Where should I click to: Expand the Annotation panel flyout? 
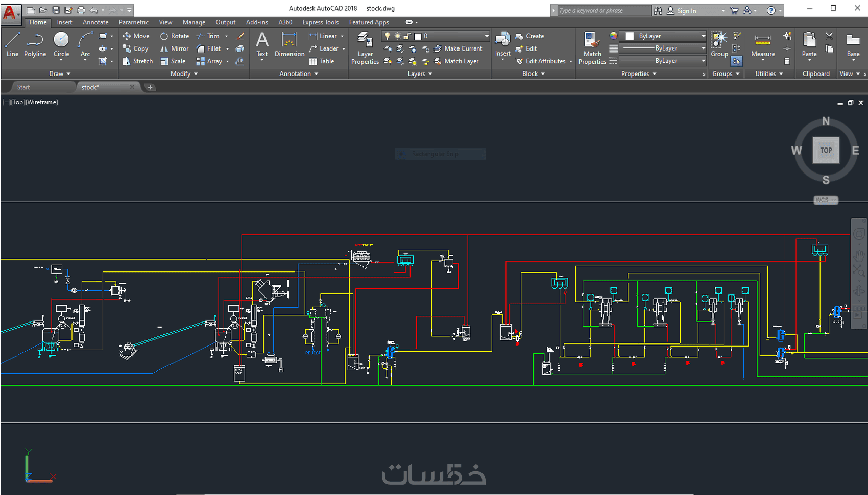point(299,74)
